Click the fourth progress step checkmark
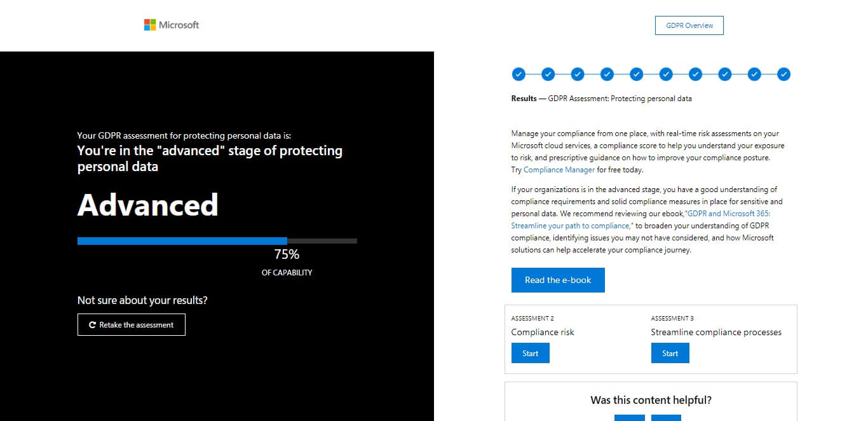This screenshot has width=868, height=421. coord(607,74)
